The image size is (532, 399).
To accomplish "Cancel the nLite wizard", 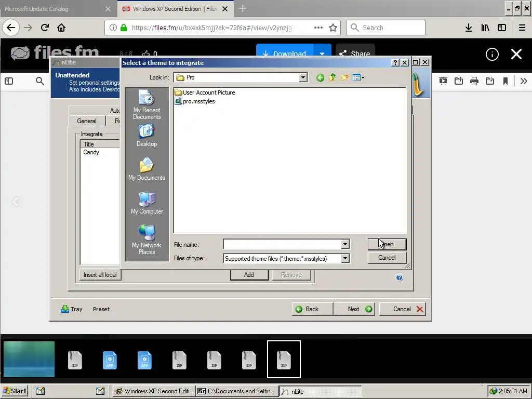I will click(402, 309).
